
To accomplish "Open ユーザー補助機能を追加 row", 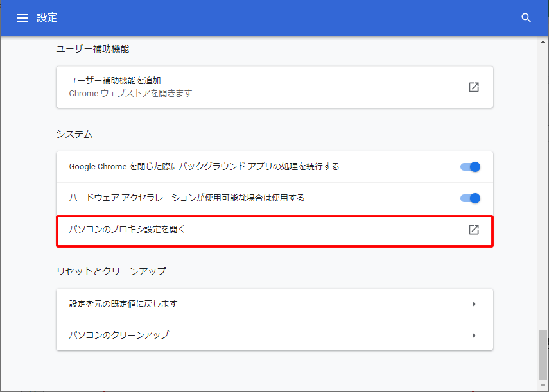I will click(x=275, y=87).
